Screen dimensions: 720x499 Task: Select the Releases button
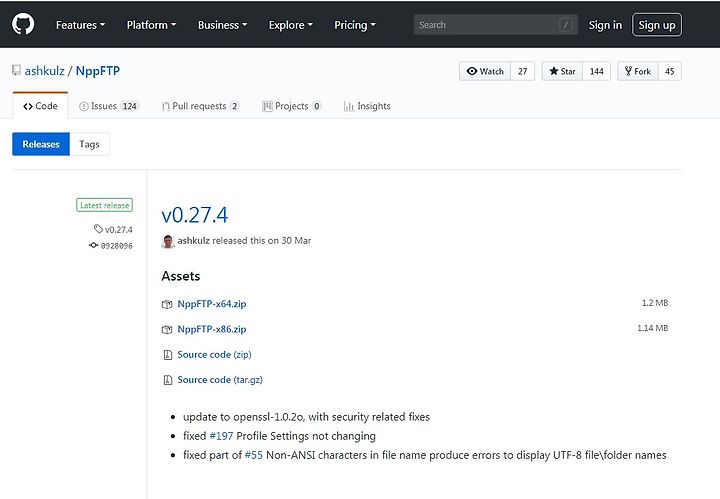tap(41, 144)
